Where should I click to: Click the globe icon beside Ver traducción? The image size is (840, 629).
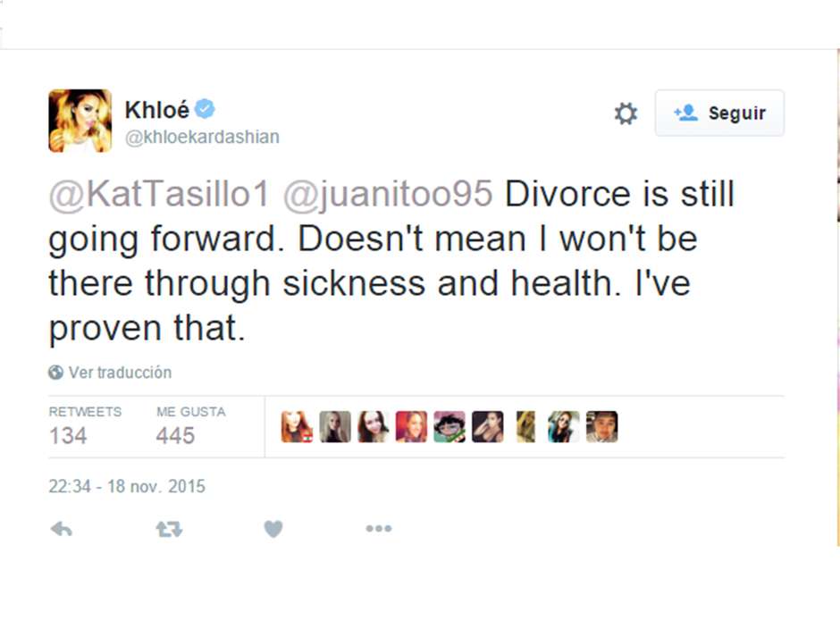(x=55, y=373)
